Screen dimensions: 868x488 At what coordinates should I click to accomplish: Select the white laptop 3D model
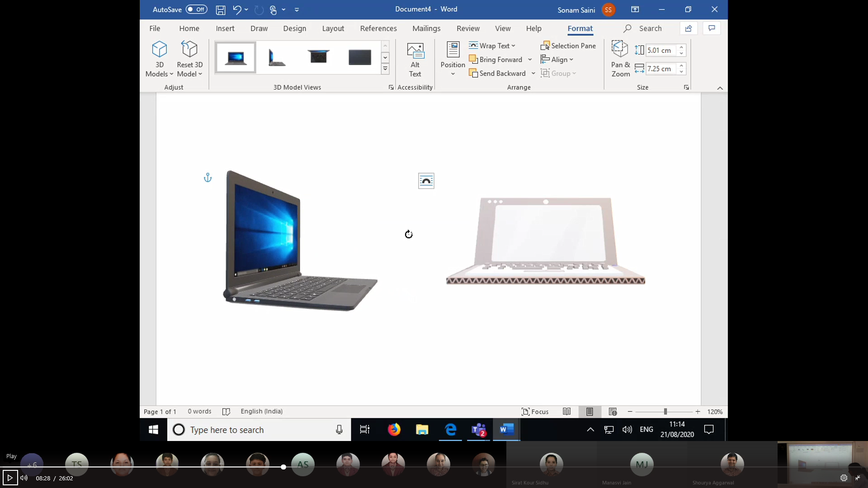pyautogui.click(x=546, y=241)
